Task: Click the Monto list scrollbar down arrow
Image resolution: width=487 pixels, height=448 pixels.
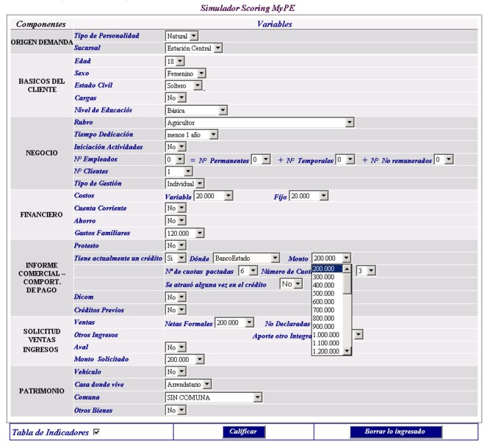Action: [347, 351]
